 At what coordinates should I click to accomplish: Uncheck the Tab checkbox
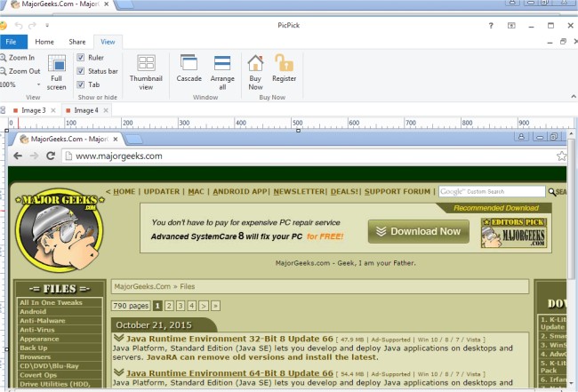(x=80, y=84)
